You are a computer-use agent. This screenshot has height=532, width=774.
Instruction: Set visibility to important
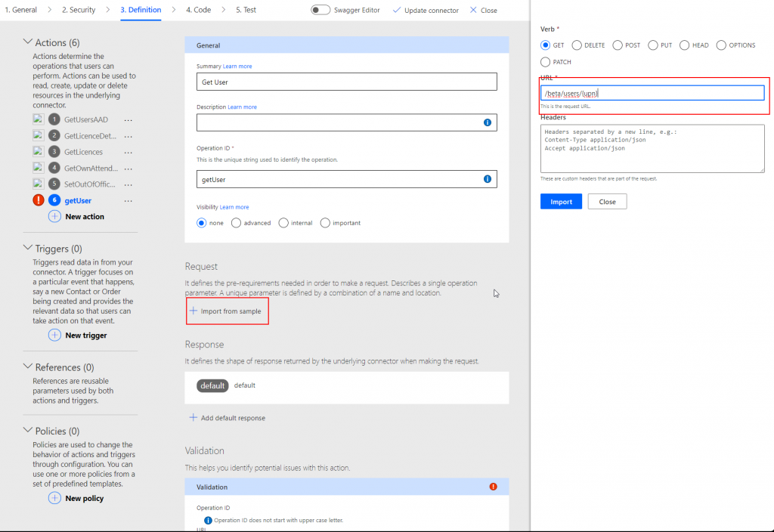click(325, 223)
